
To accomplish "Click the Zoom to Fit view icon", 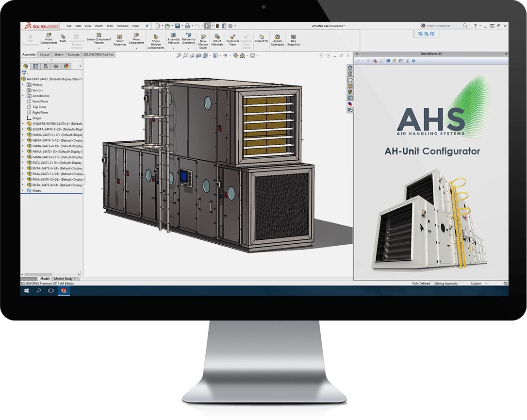I will [179, 55].
